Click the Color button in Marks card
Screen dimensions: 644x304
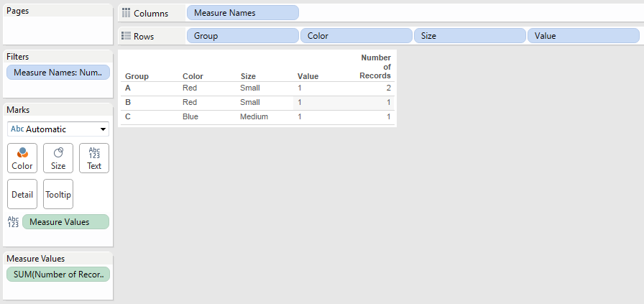click(x=22, y=158)
